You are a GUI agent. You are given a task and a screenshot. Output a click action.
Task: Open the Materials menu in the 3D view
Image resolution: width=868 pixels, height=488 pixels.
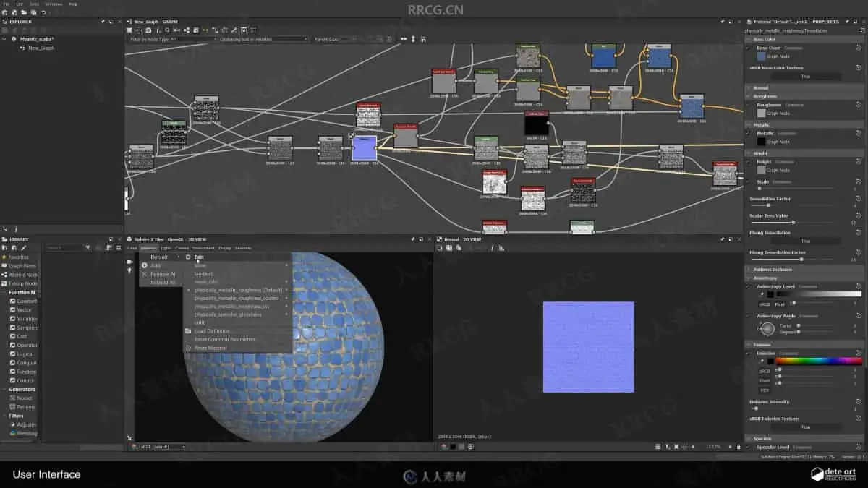[x=148, y=248]
